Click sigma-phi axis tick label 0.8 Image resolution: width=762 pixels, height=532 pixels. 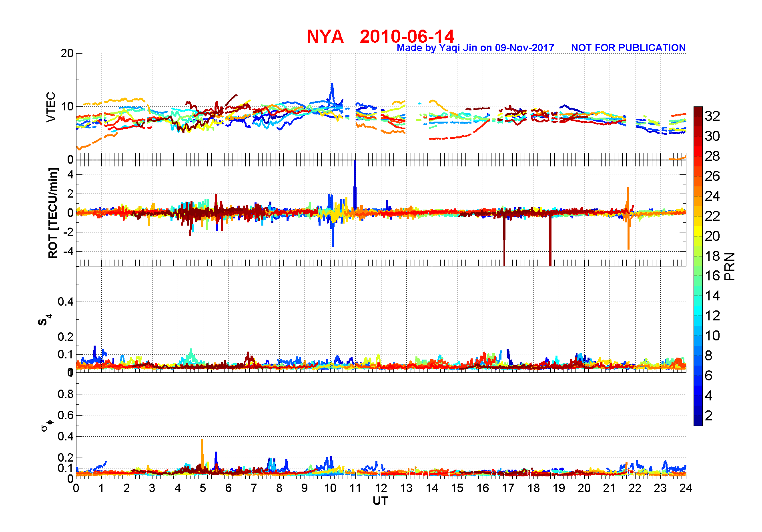(x=66, y=394)
